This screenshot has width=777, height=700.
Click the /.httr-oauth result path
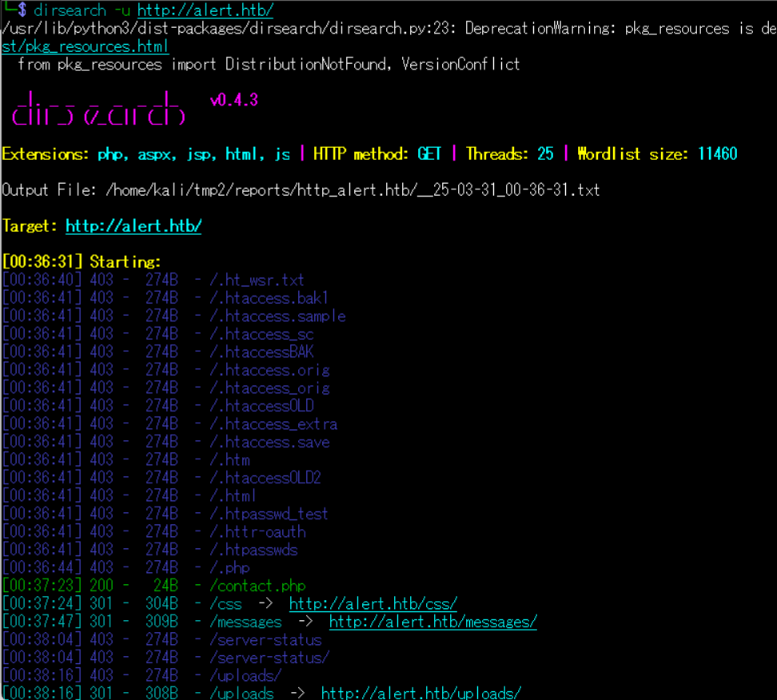tap(257, 531)
